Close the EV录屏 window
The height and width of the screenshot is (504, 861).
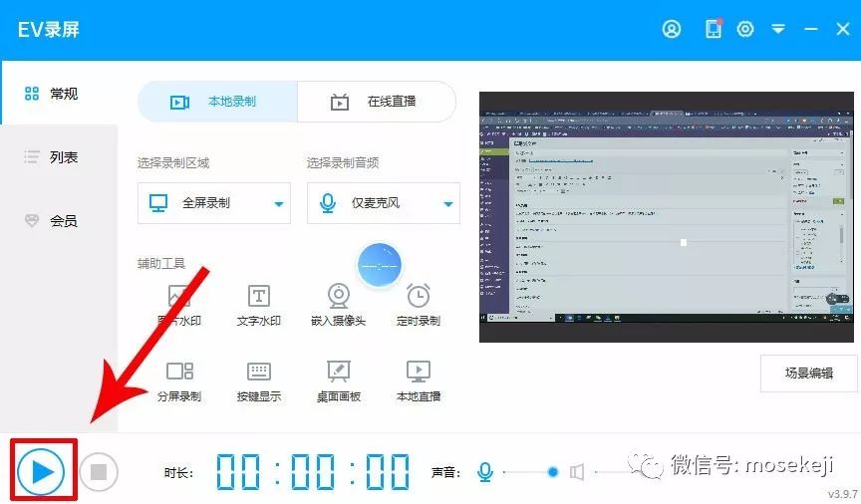(843, 29)
